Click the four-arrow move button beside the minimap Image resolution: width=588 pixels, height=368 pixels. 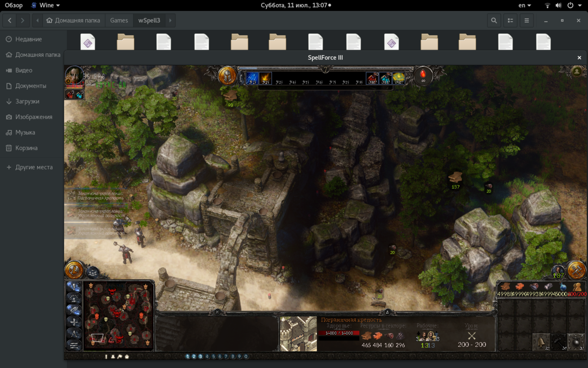click(74, 322)
